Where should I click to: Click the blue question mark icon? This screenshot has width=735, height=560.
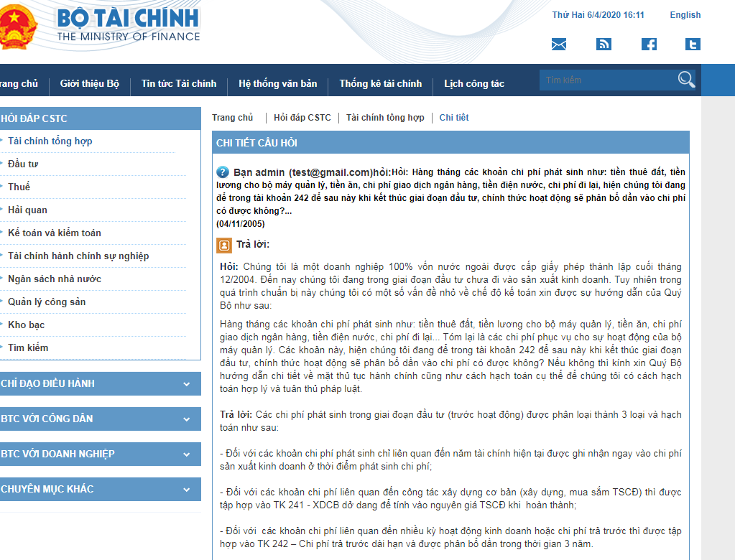coord(223,173)
